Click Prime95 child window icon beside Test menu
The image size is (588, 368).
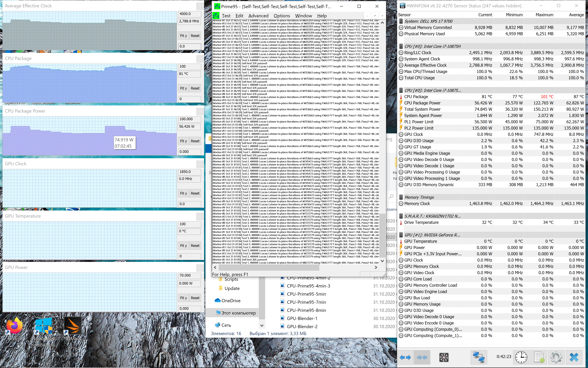pyautogui.click(x=216, y=16)
